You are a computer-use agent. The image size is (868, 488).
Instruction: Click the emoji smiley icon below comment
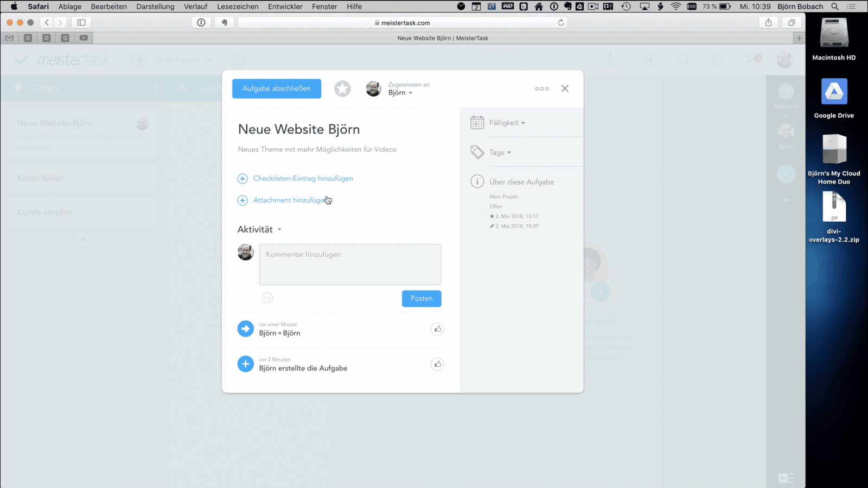(267, 298)
